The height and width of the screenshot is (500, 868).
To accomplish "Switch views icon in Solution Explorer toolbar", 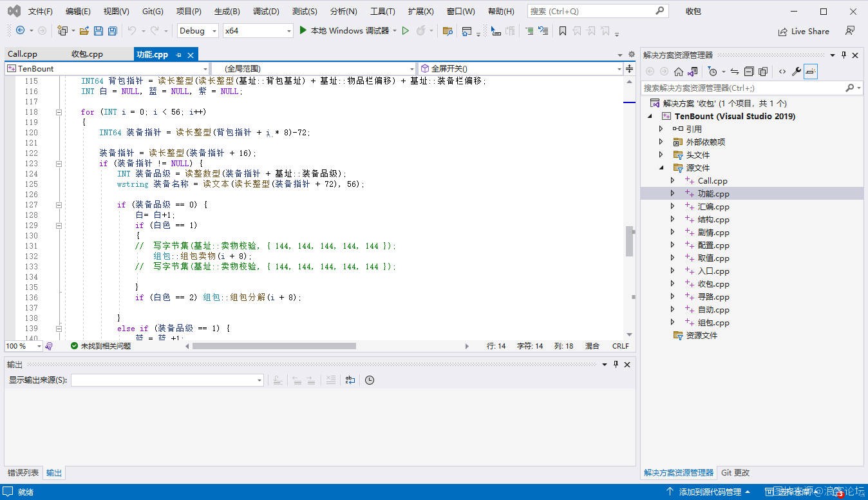I will (x=693, y=72).
